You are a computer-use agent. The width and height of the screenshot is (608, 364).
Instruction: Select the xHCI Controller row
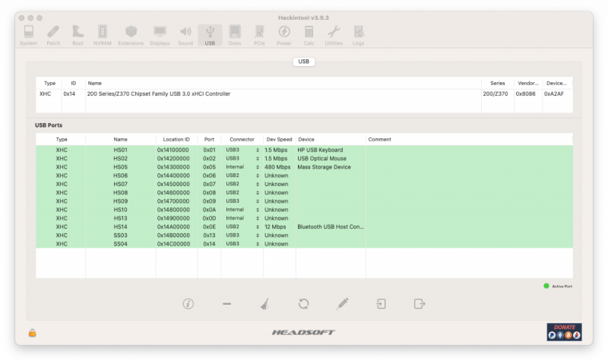pyautogui.click(x=304, y=93)
